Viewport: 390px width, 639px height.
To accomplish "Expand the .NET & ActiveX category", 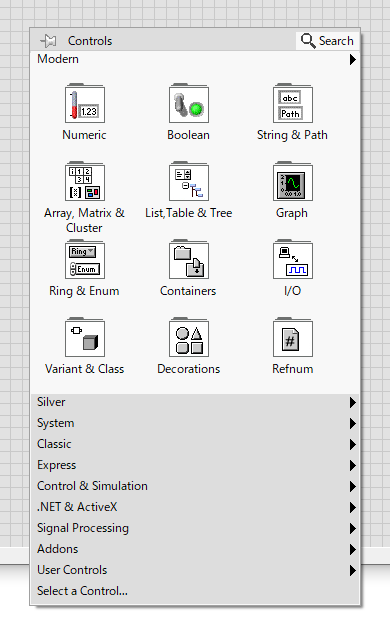I will tap(195, 507).
